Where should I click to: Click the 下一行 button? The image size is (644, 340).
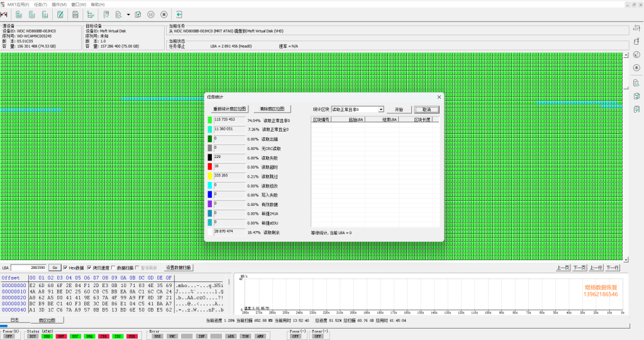(x=612, y=268)
